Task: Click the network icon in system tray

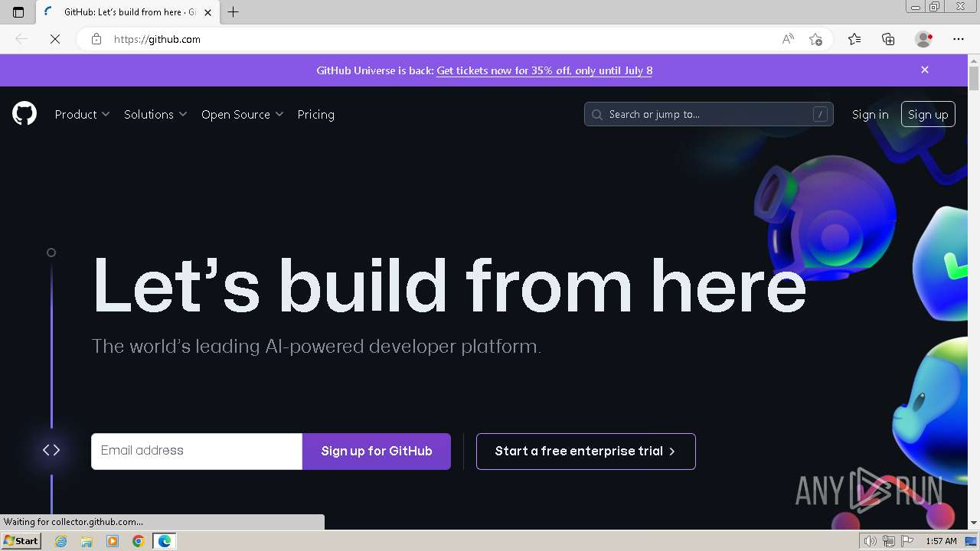Action: pos(889,541)
